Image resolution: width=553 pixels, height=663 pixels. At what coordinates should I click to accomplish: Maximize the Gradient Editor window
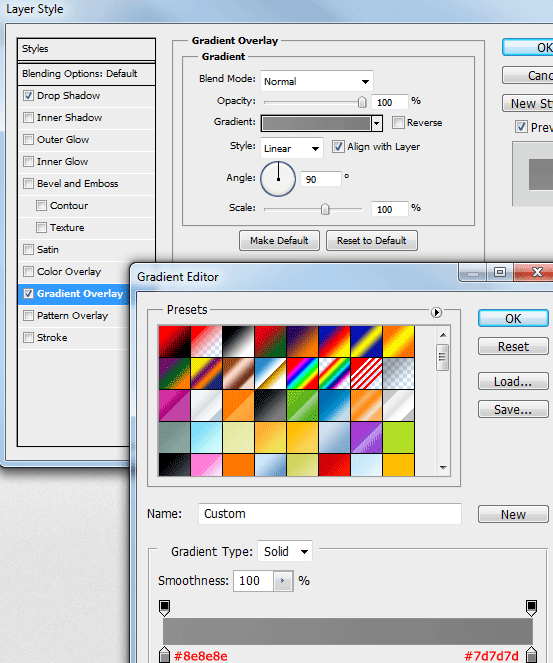pos(500,272)
